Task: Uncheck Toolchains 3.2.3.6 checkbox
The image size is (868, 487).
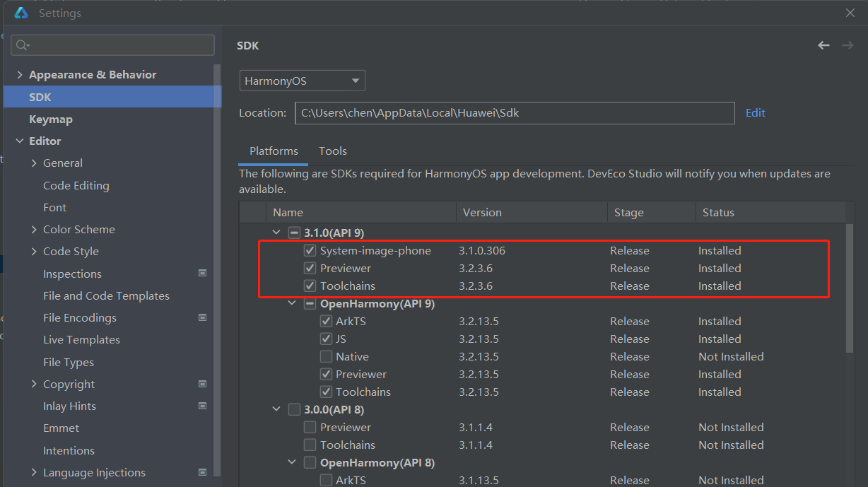Action: point(310,286)
